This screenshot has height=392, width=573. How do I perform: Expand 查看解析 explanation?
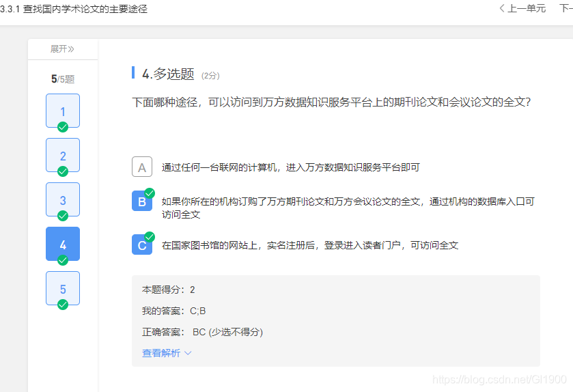tap(167, 353)
